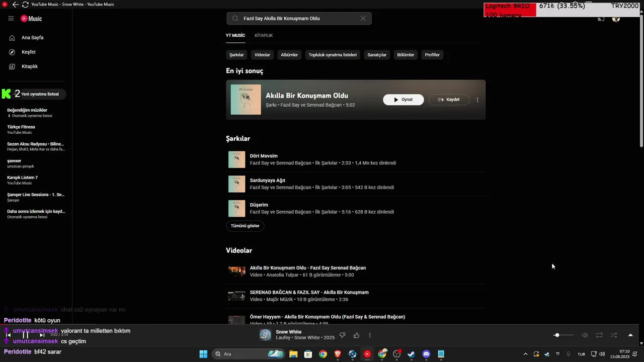
Task: Click Snow White album art in player
Action: pyautogui.click(x=265, y=335)
